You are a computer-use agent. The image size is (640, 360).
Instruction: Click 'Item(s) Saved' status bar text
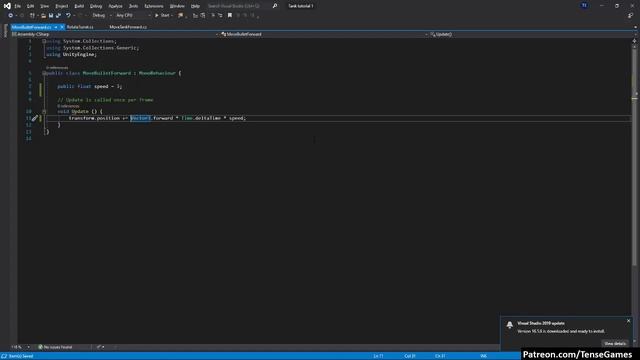click(x=21, y=356)
